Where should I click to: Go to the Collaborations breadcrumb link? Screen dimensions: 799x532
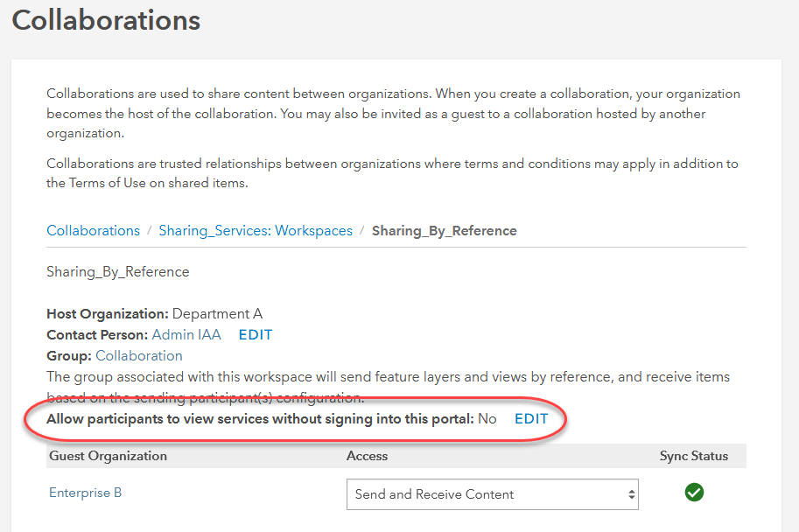pyautogui.click(x=93, y=231)
